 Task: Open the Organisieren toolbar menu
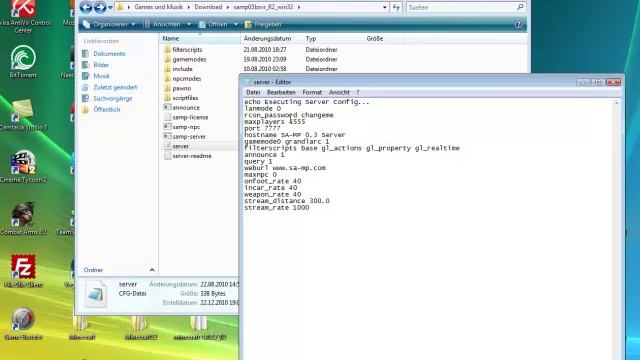tap(109, 24)
